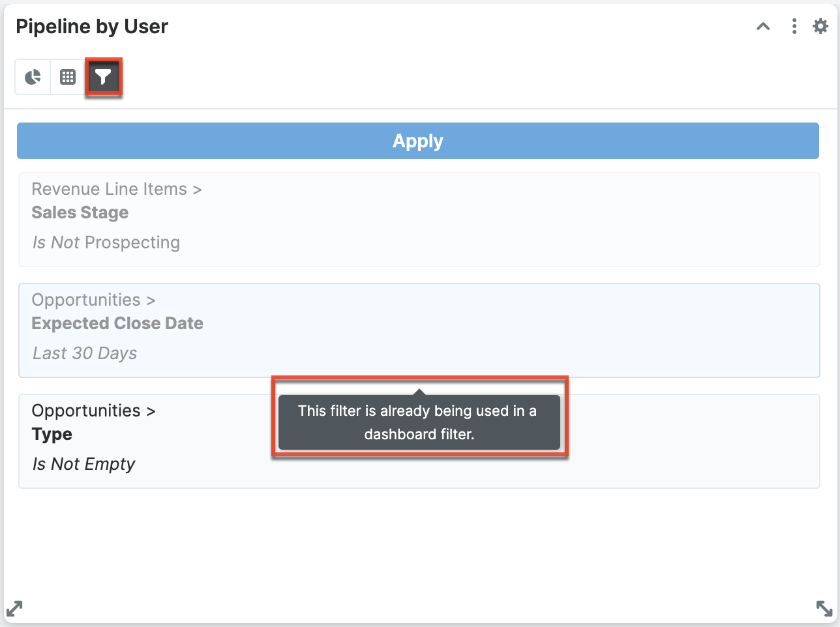This screenshot has width=840, height=627.
Task: Click the dashboard filter tooltip message
Action: click(x=418, y=422)
